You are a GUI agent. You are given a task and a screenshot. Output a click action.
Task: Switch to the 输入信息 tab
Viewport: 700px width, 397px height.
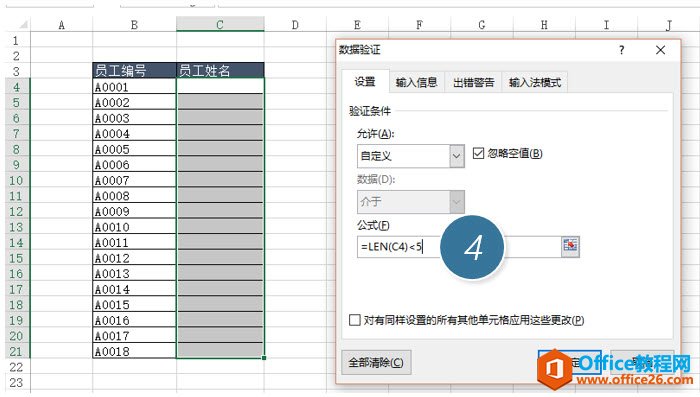tap(417, 82)
